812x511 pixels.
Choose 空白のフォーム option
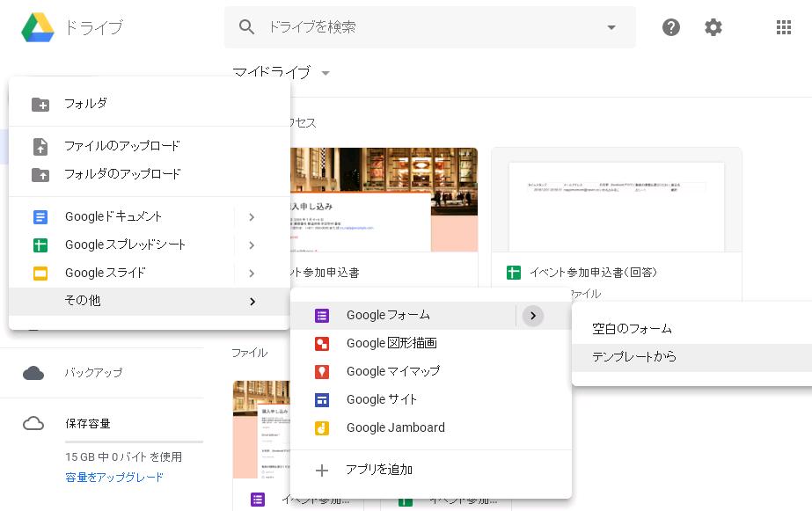(691, 329)
